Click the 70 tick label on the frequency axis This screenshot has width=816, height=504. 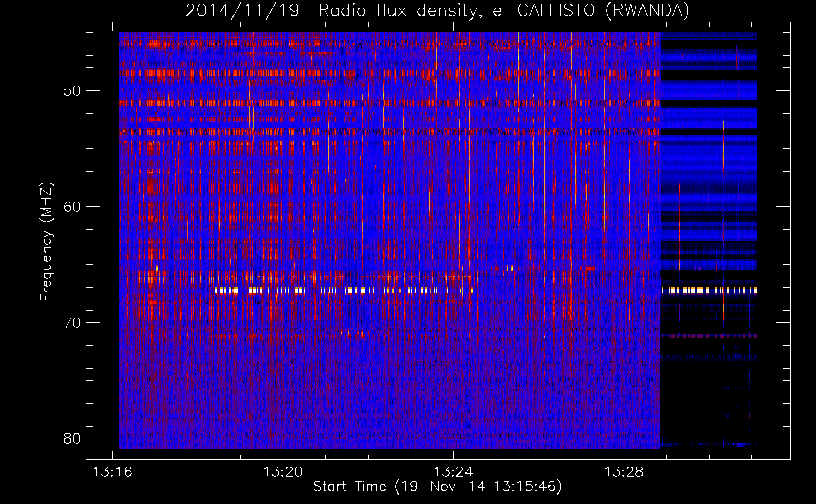(72, 323)
